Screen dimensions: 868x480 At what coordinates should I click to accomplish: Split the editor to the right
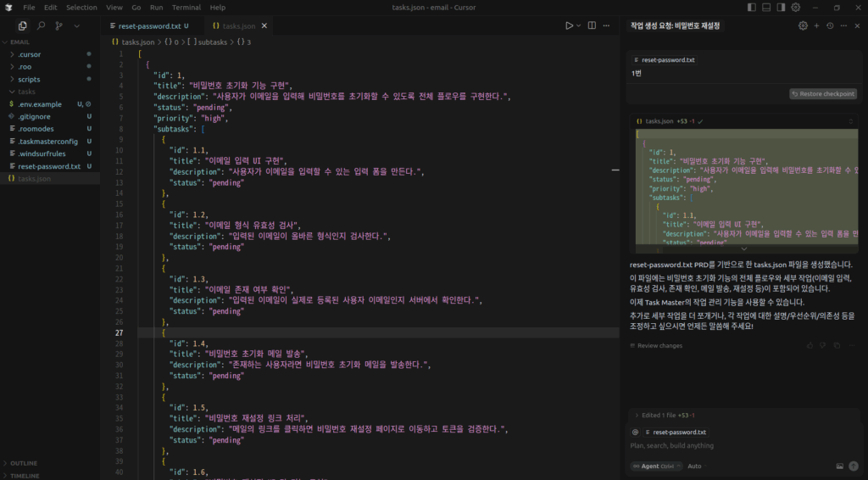592,25
